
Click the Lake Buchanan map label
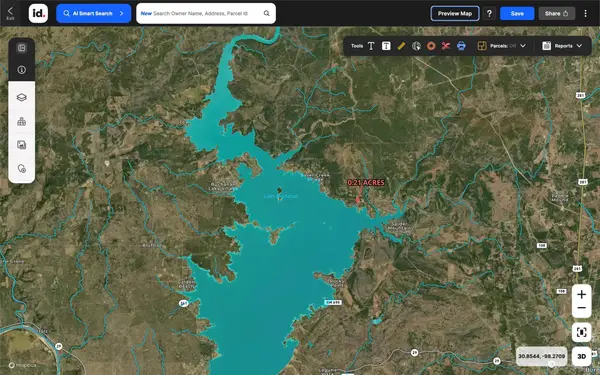pyautogui.click(x=281, y=196)
